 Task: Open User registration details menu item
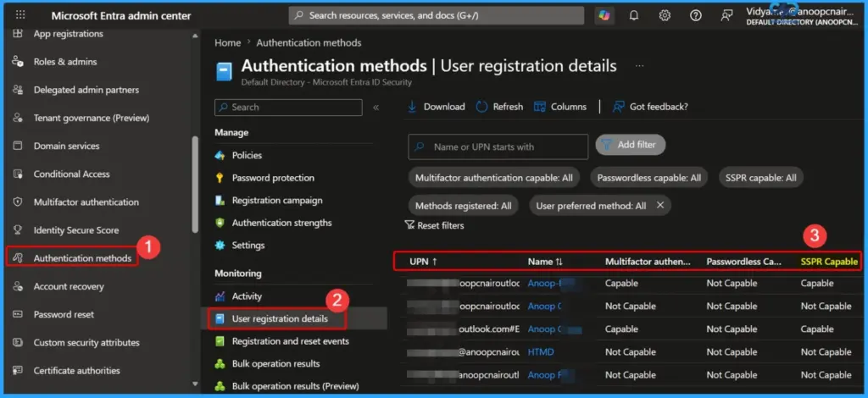click(x=278, y=319)
